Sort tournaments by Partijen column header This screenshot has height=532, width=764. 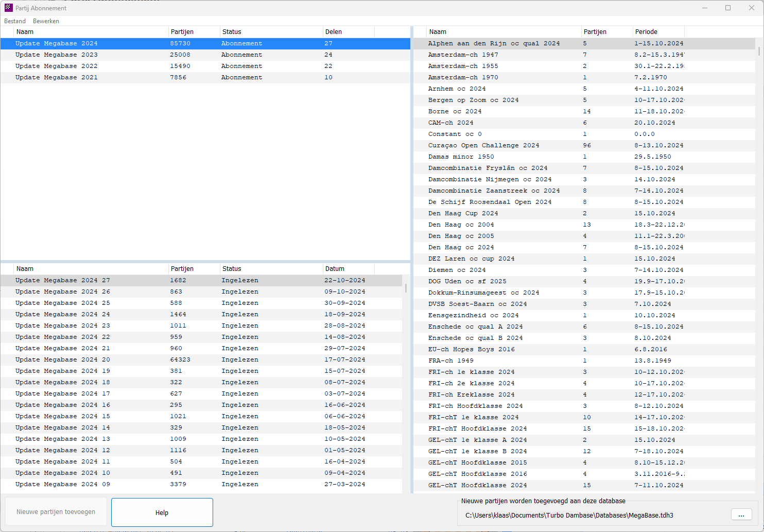607,32
